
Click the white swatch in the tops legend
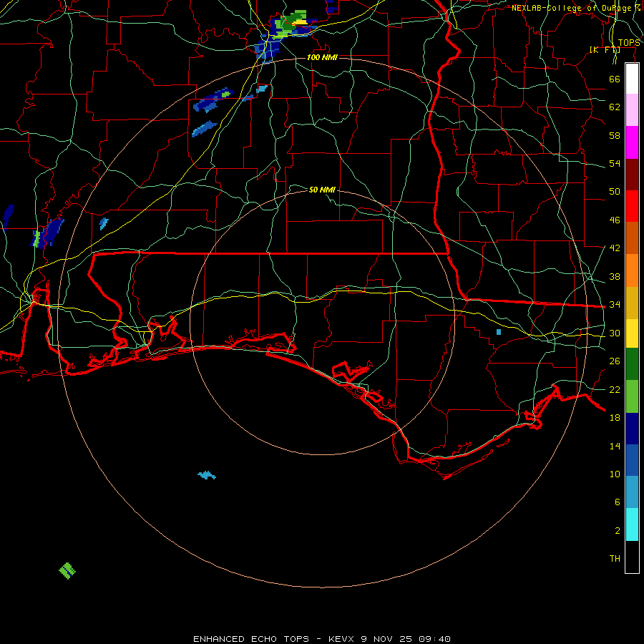(x=632, y=79)
